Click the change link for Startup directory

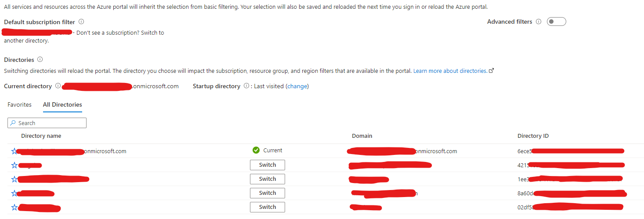[x=297, y=86]
